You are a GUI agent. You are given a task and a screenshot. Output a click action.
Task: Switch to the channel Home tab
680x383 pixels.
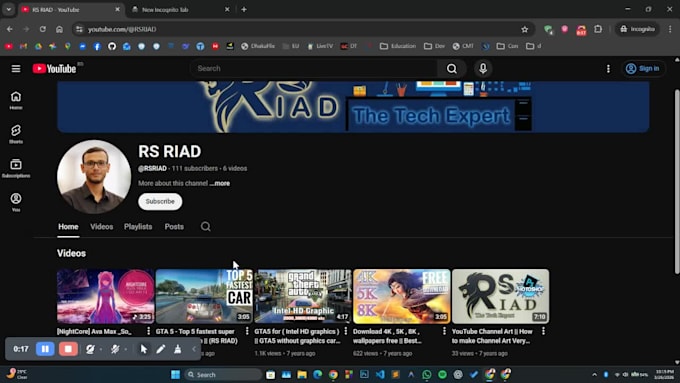pyautogui.click(x=68, y=226)
